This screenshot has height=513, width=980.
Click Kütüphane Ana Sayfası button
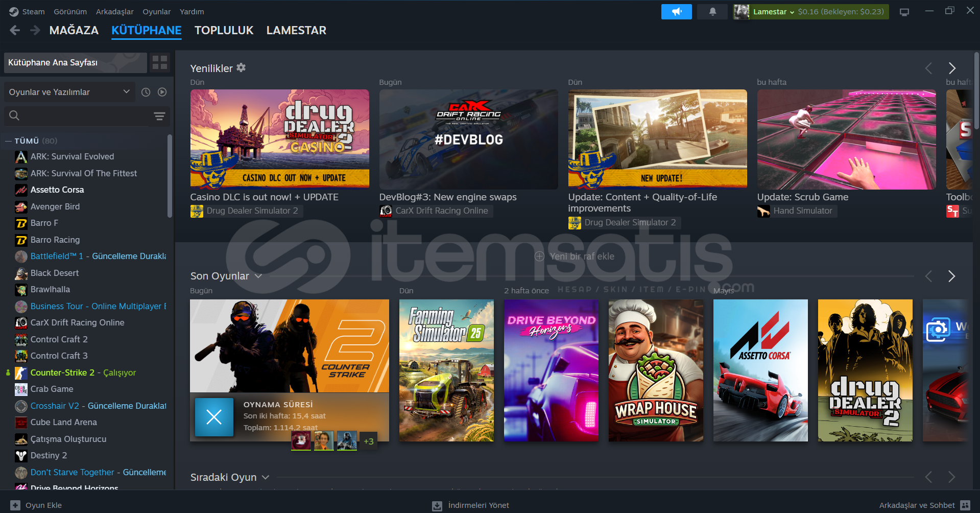[75, 62]
